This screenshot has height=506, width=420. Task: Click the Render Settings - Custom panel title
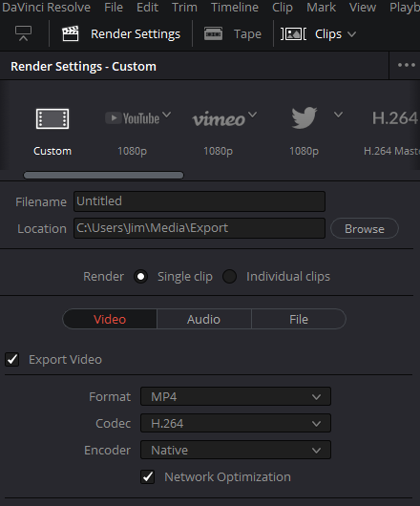84,67
